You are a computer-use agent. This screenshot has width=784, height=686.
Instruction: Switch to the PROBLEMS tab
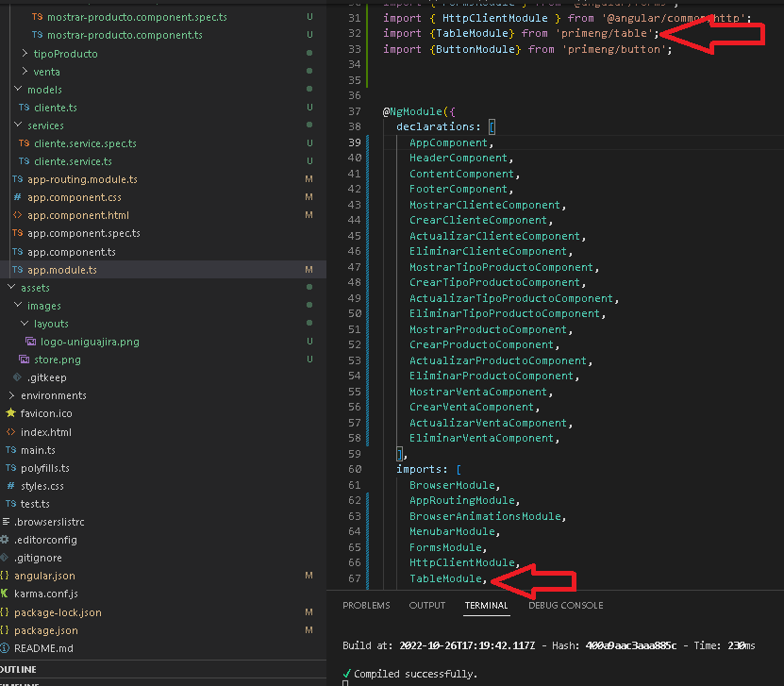(366, 605)
